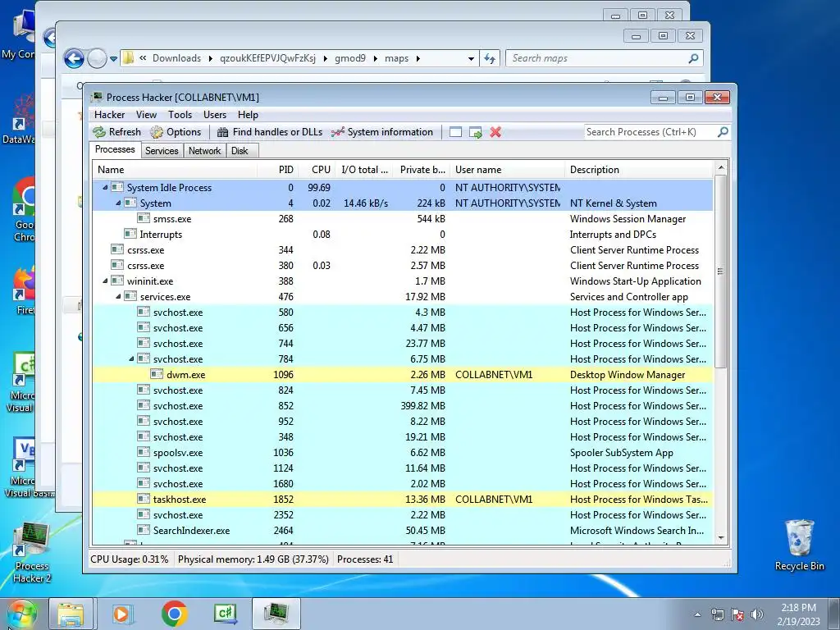Screen dimensions: 840x630
Task: Sort by the CPU column header
Action: (x=316, y=170)
